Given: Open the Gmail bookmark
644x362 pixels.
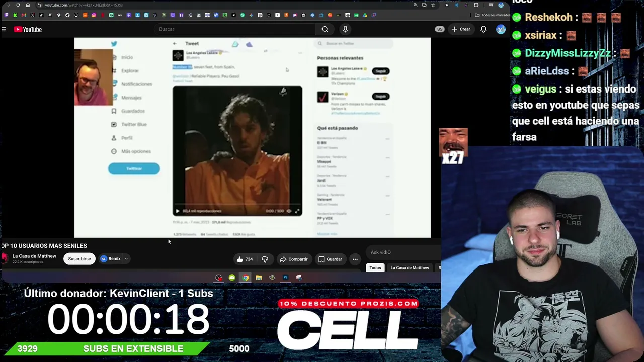Looking at the screenshot, I should (24, 15).
